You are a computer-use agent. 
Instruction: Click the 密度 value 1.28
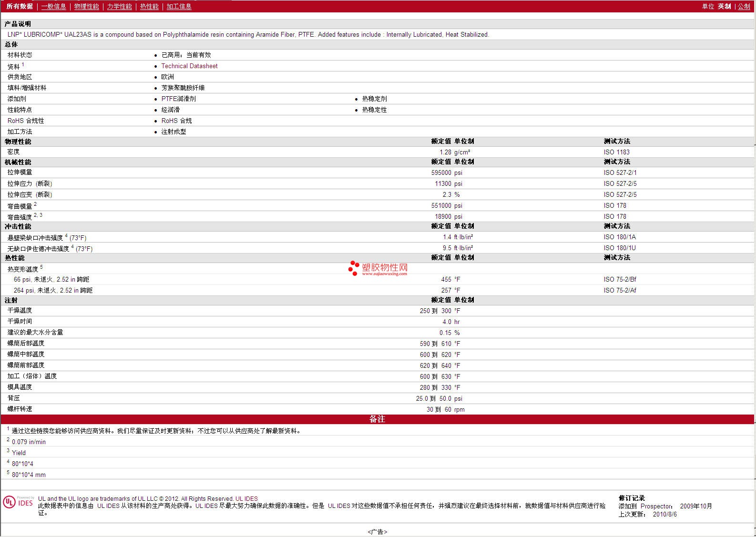[x=445, y=152]
